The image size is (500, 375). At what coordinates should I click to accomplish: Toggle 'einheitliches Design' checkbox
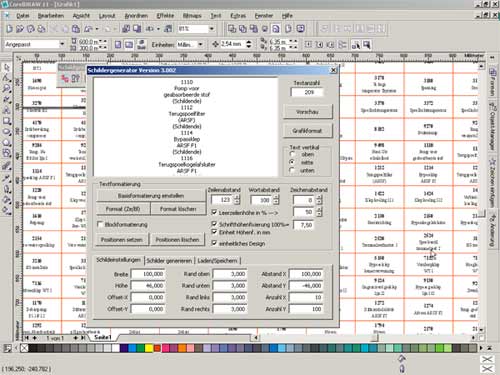click(214, 243)
